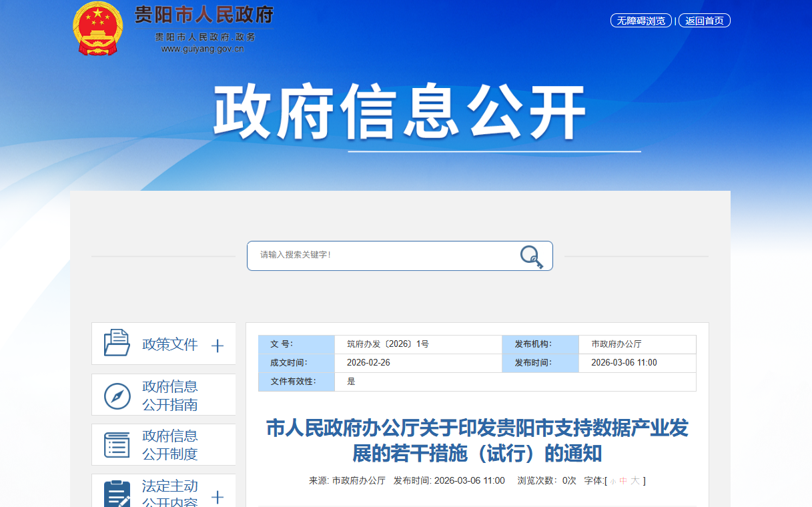Select the 法定主动公开内容 sidebar label
Image resolution: width=812 pixels, height=507 pixels.
[169, 494]
